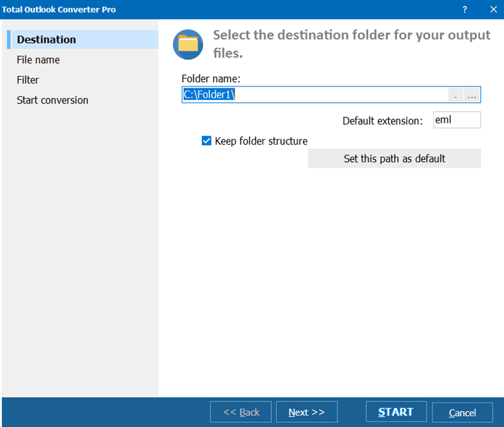
Task: Click Set this path as default button
Action: tap(395, 158)
